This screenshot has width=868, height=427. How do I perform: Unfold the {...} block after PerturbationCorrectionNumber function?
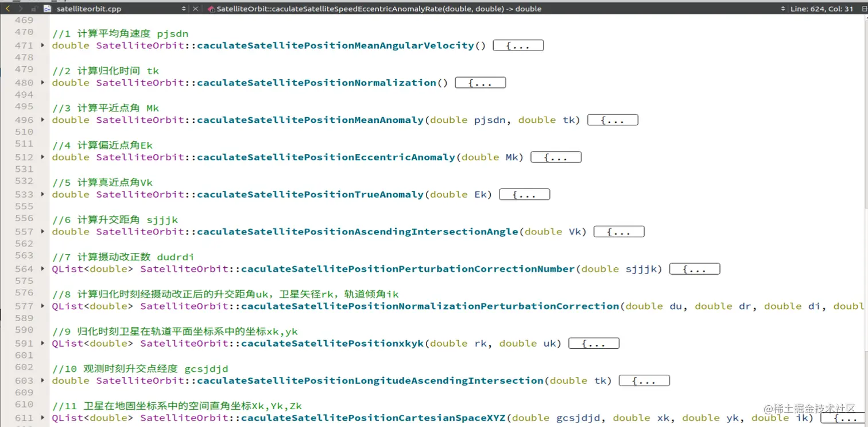(x=695, y=269)
